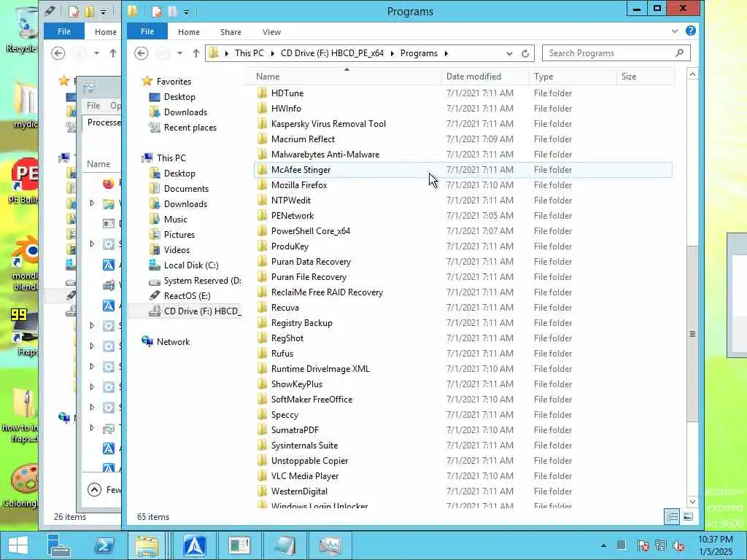Select the Recuva folder icon
The width and height of the screenshot is (747, 560).
coord(262,307)
